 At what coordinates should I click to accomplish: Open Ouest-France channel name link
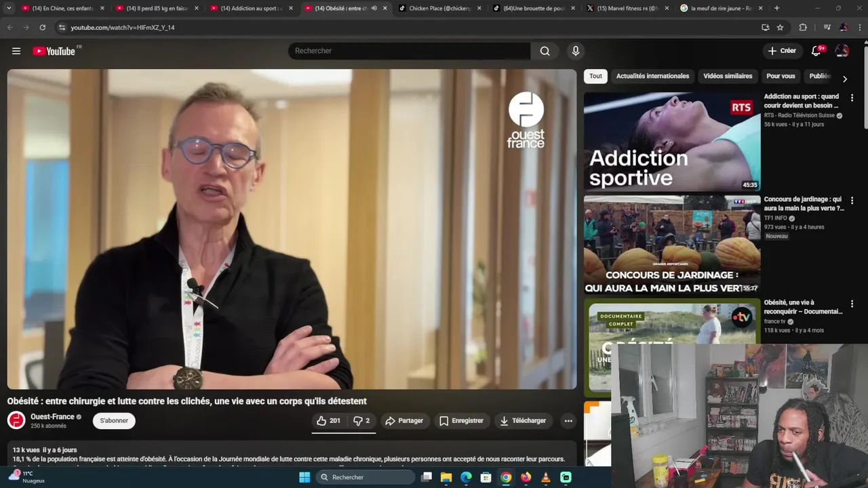pos(52,417)
